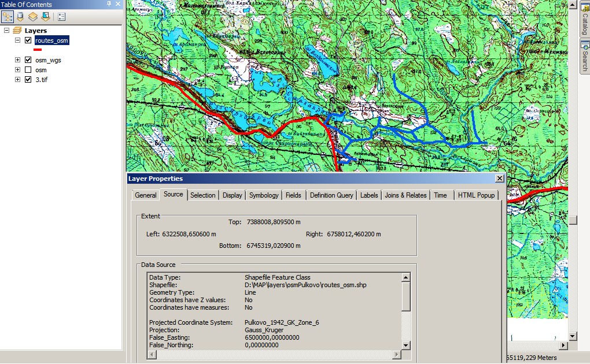Click the red line symbol under routes_osm

tap(37, 49)
